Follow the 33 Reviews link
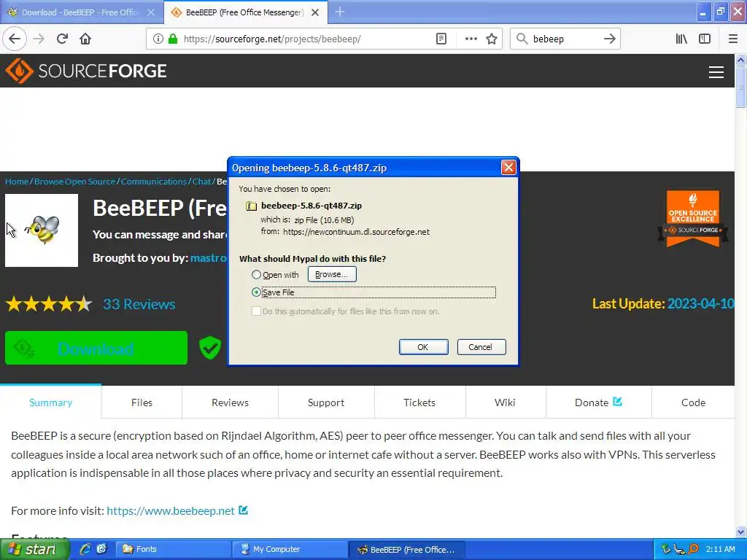The height and width of the screenshot is (560, 747). [x=139, y=304]
